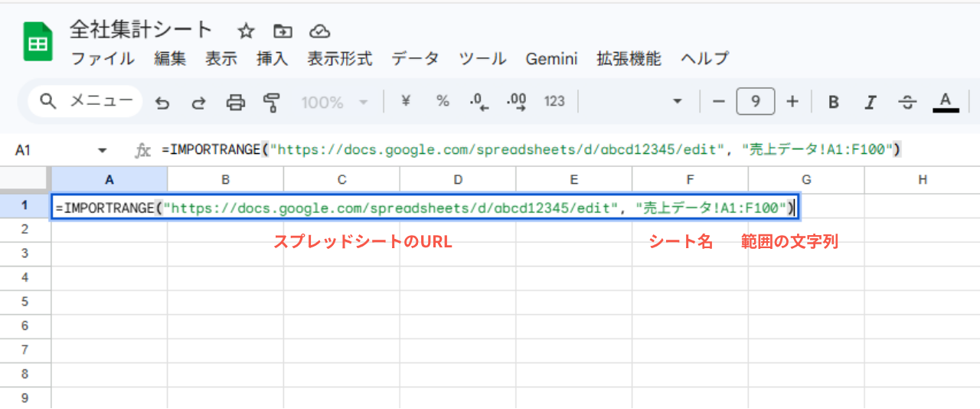This screenshot has height=409, width=980.
Task: Click the undo arrow icon
Action: [162, 102]
